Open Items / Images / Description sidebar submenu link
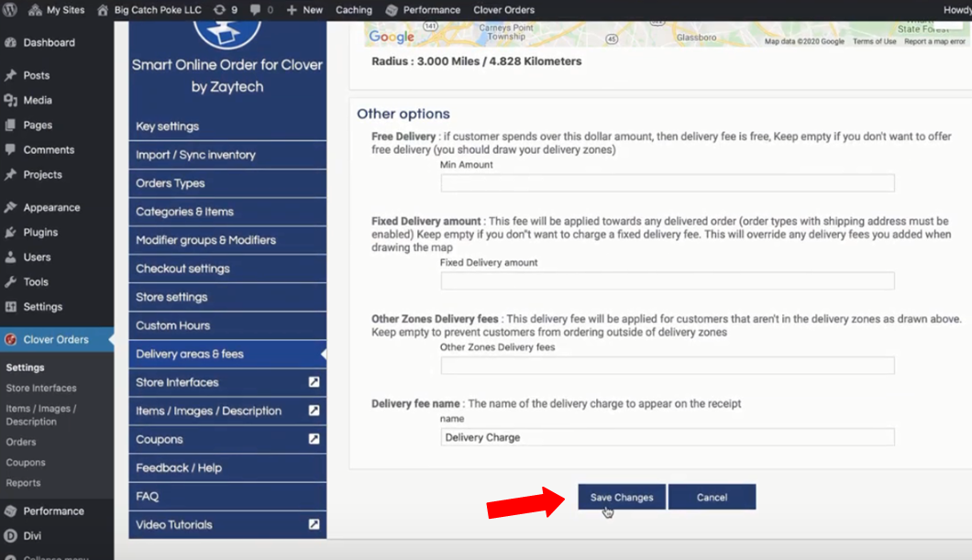The image size is (972, 560). [x=41, y=415]
